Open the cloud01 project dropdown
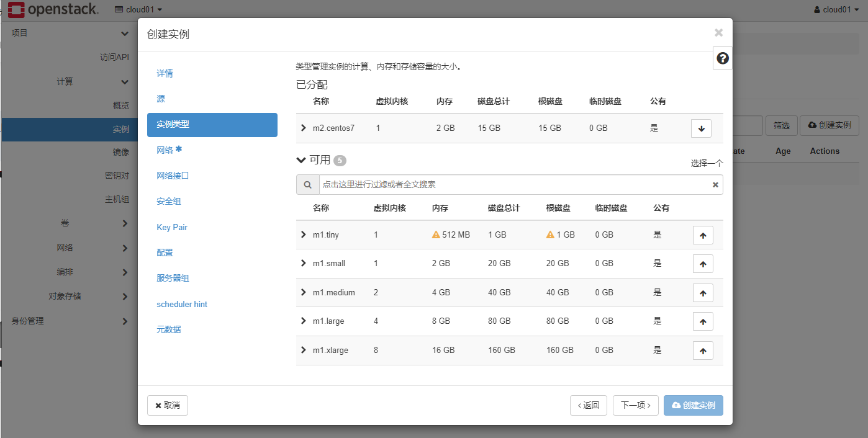868x438 pixels. (x=139, y=9)
